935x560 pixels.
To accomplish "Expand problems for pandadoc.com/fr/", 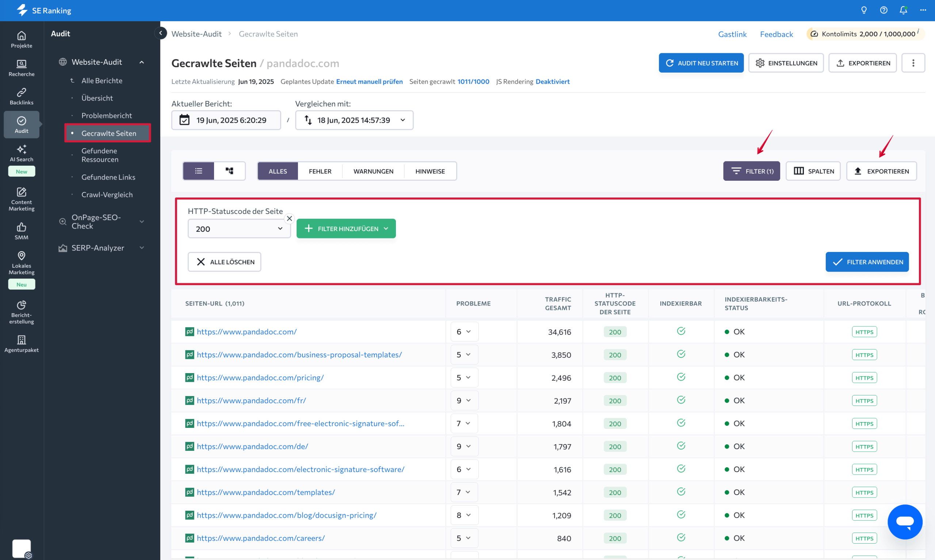I will click(x=464, y=400).
